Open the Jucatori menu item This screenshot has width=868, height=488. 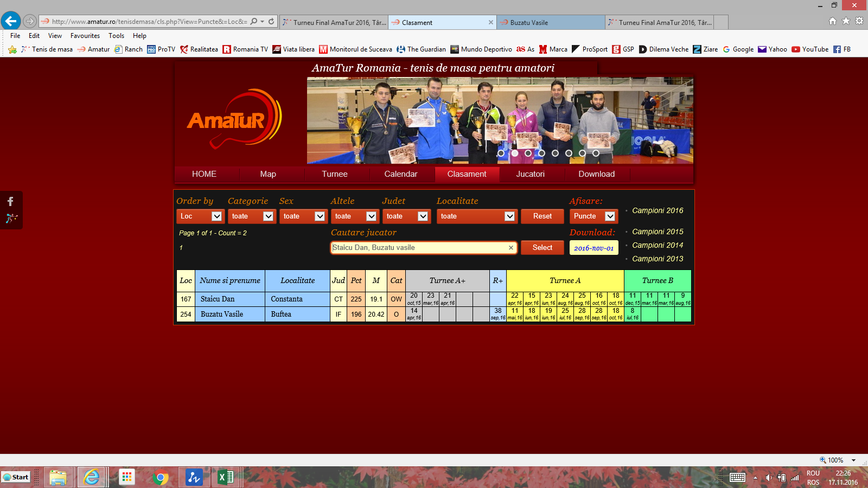coord(530,174)
